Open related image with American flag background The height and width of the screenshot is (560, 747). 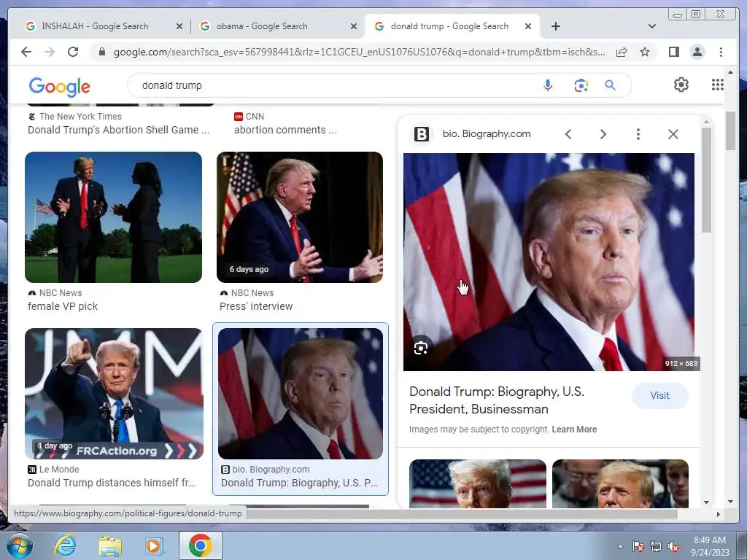click(478, 483)
